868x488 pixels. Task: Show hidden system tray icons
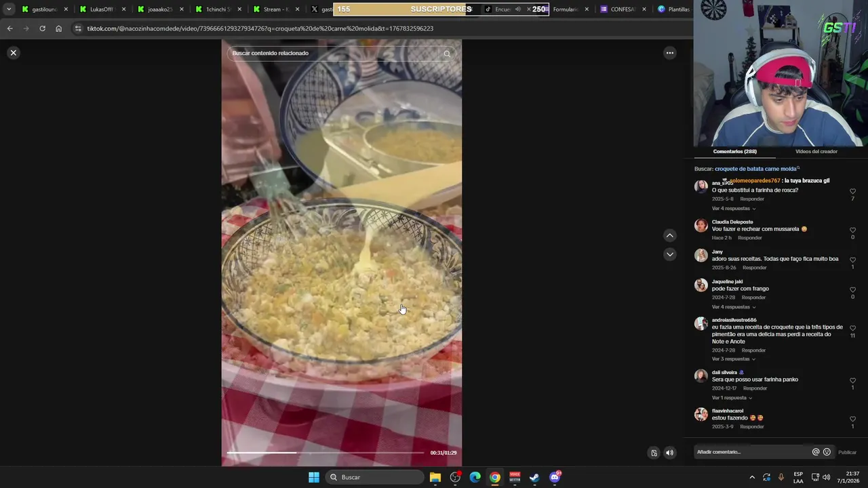point(752,477)
